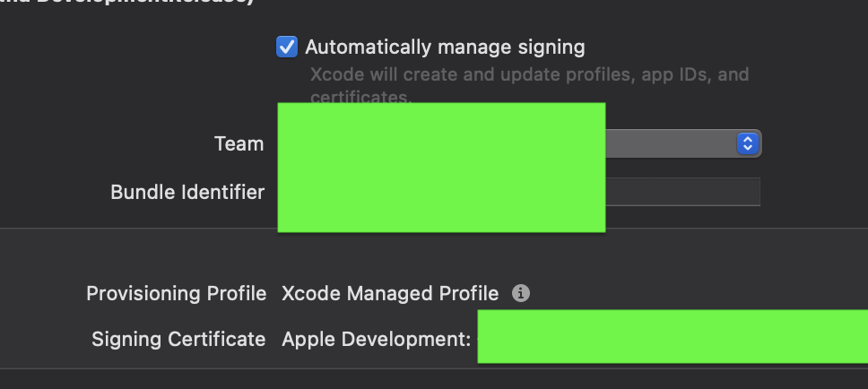Click the green box covering certificate name
The width and height of the screenshot is (868, 389).
coord(673,336)
